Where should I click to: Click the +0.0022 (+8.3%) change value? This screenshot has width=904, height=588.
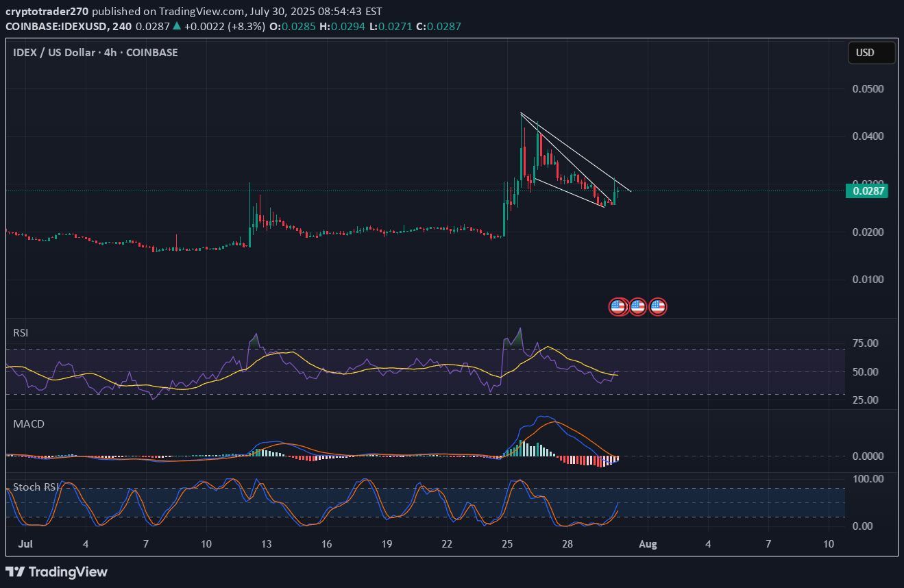click(x=223, y=26)
